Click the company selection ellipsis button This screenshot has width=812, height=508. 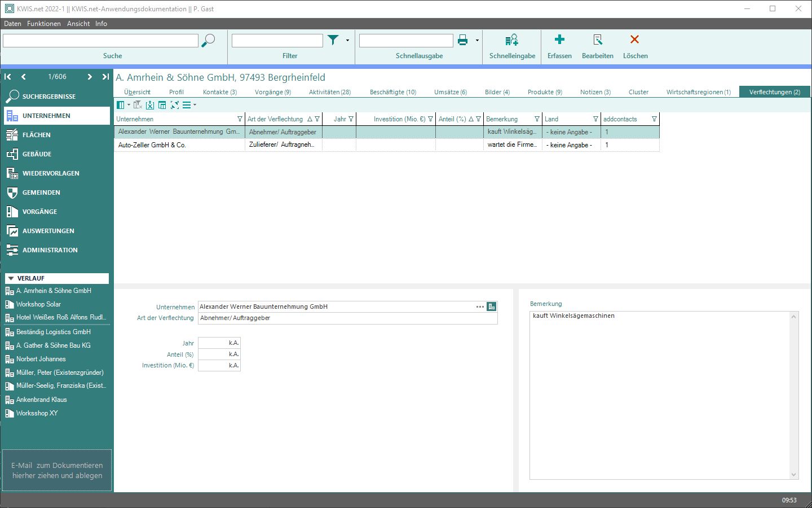point(480,306)
